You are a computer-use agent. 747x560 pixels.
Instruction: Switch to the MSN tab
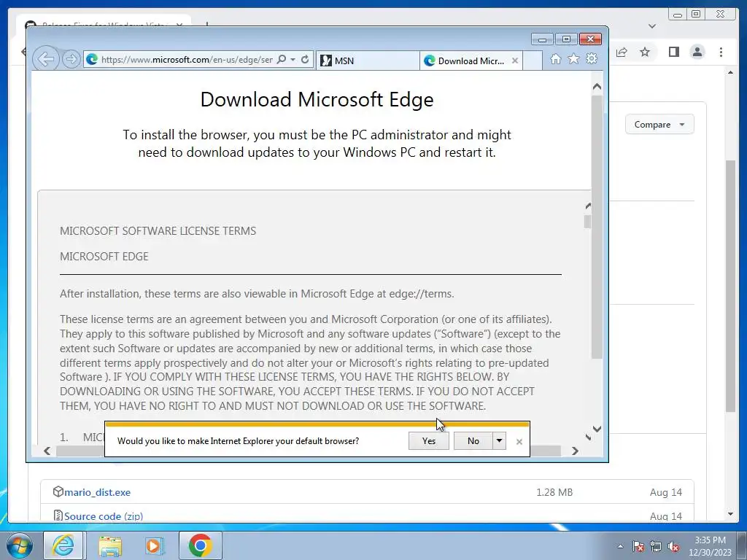coord(368,61)
